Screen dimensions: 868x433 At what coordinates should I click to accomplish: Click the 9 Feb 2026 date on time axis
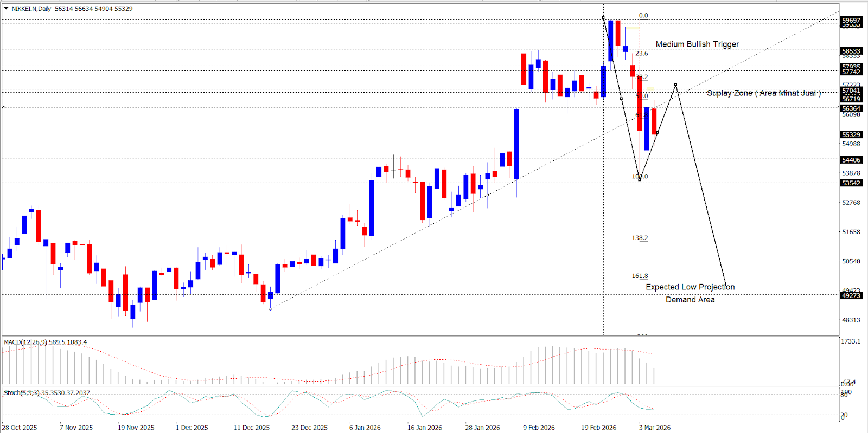pos(539,428)
